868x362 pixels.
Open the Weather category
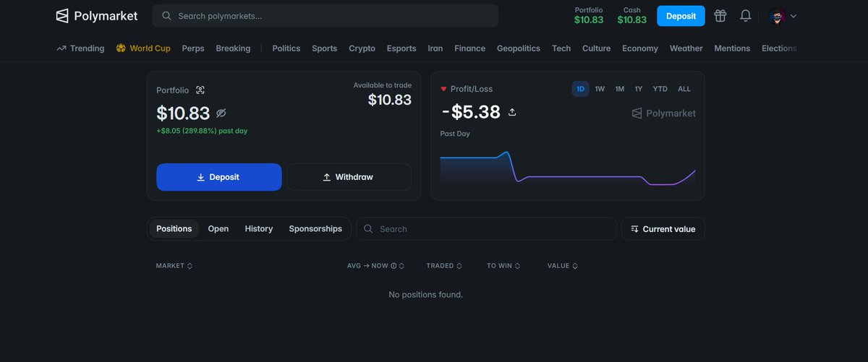pyautogui.click(x=686, y=48)
